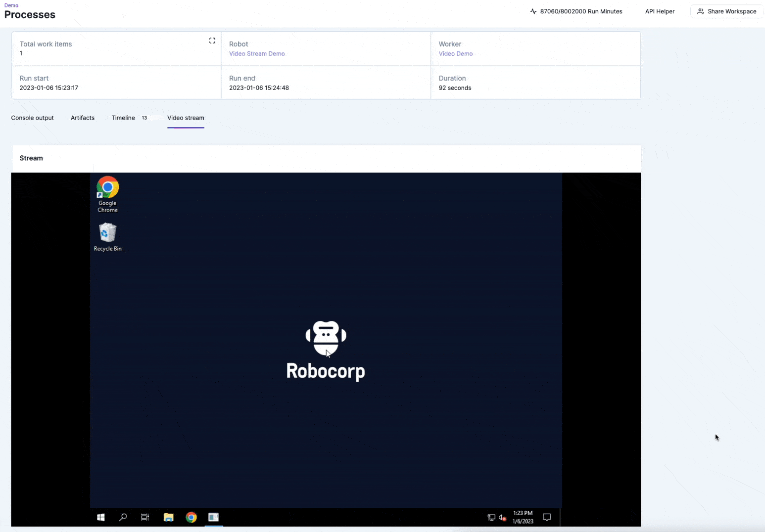Open the Video Stream Demo robot link
The width and height of the screenshot is (765, 532).
coord(257,53)
